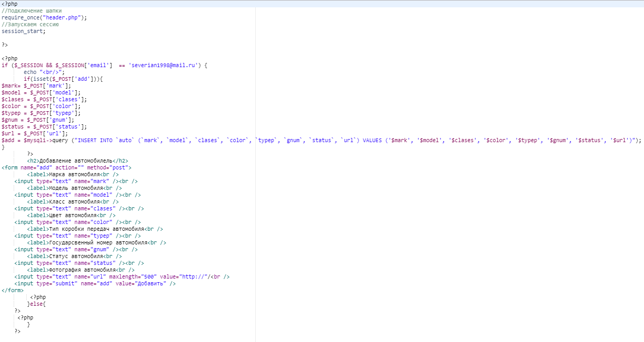Click the label 'Тип коробки передач автомобиля'
Screen dimensions: 644x342
[95, 229]
